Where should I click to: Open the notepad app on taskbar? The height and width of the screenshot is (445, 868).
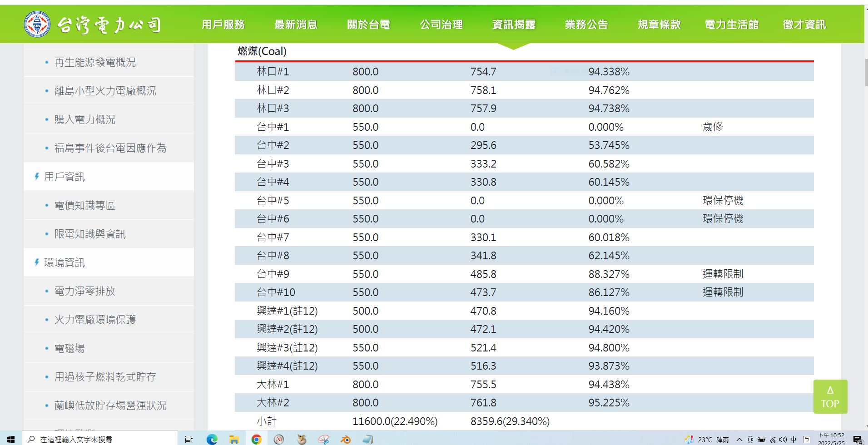pyautogui.click(x=368, y=439)
